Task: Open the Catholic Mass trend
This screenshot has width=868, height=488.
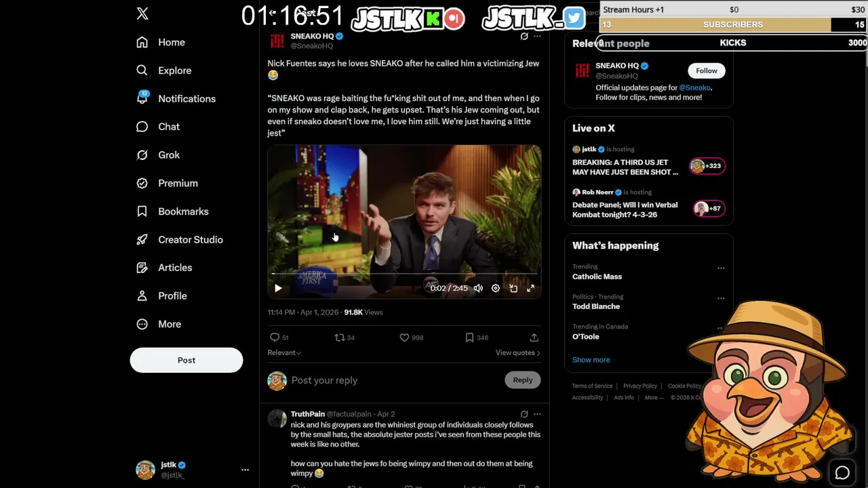Action: point(597,277)
